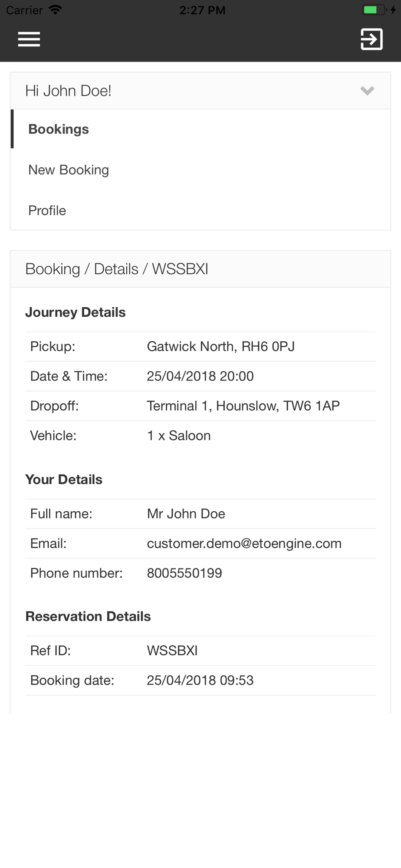401x868 pixels.
Task: Click the Booking / Details / WSSBXI breadcrumb
Action: [117, 269]
